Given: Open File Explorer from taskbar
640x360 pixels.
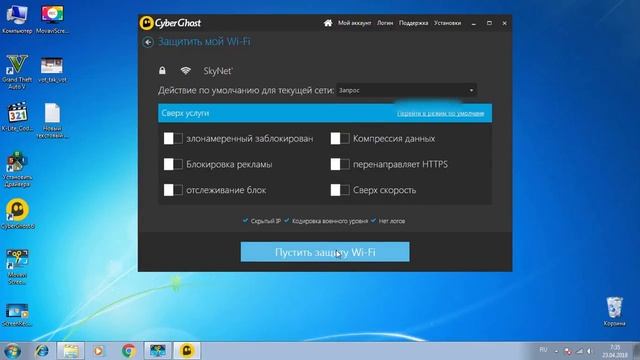Looking at the screenshot, I should [x=71, y=351].
